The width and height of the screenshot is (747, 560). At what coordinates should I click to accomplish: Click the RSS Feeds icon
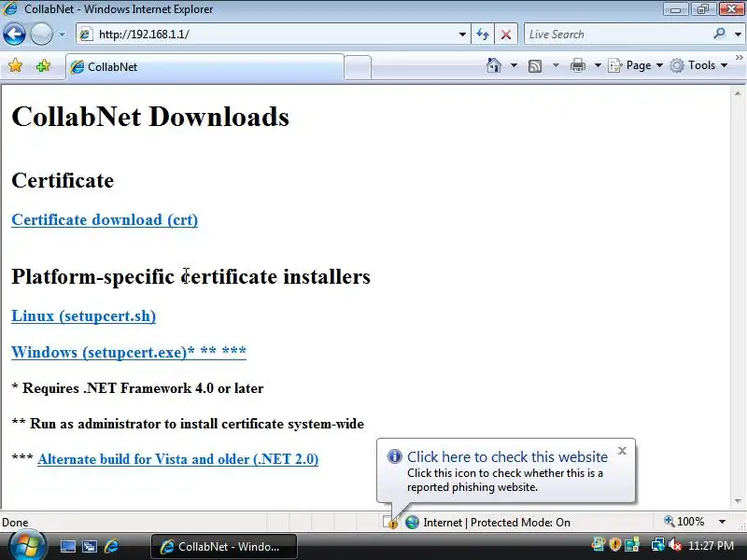click(535, 65)
